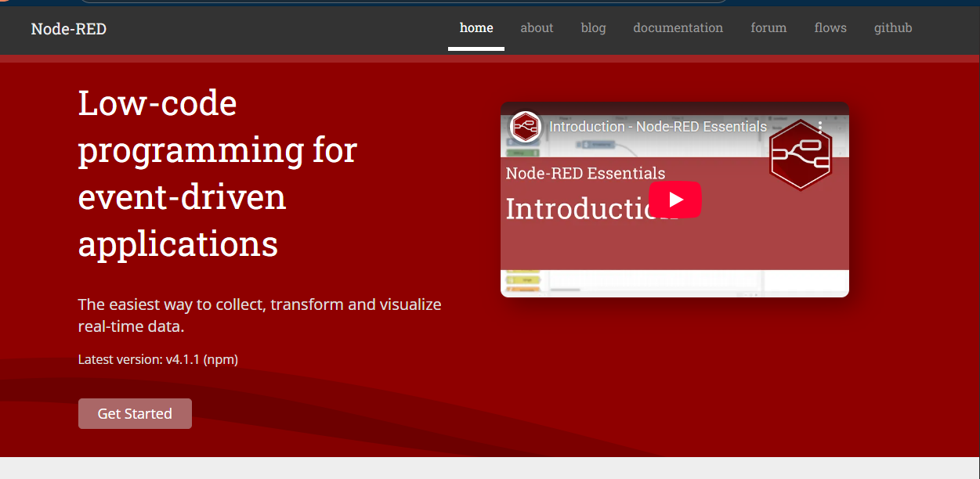Open the documentation page
Viewport: 980px width, 479px height.
point(678,27)
